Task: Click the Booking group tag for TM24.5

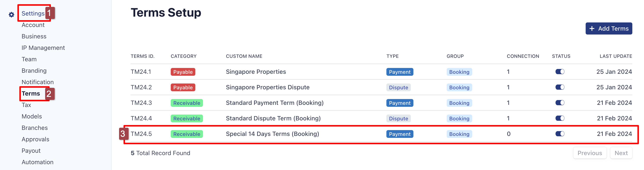Action: pos(459,134)
